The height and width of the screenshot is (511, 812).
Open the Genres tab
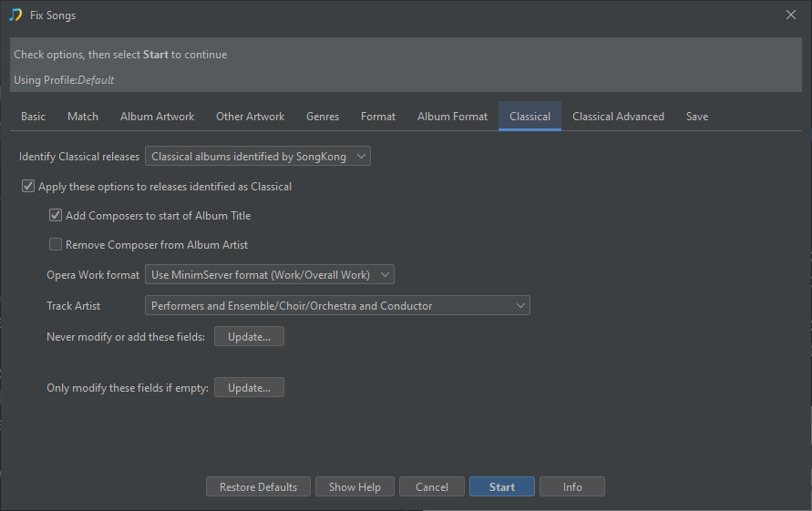[x=323, y=117]
